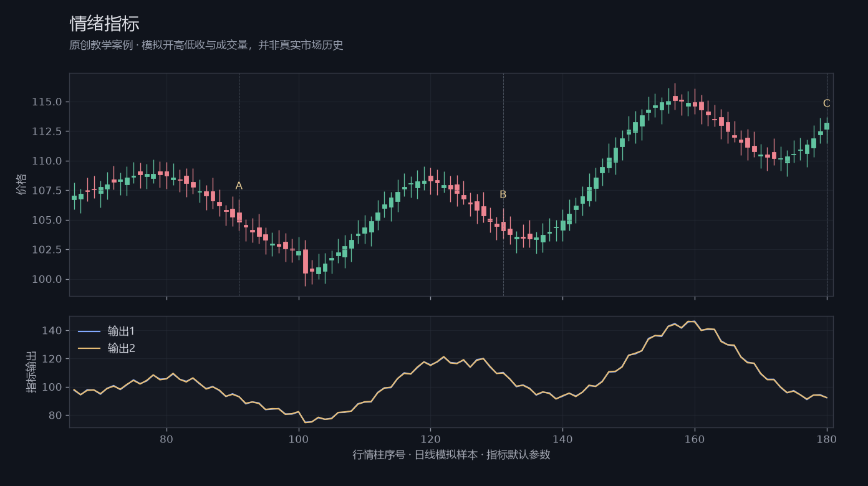Click the price tick 112.5

coord(47,131)
